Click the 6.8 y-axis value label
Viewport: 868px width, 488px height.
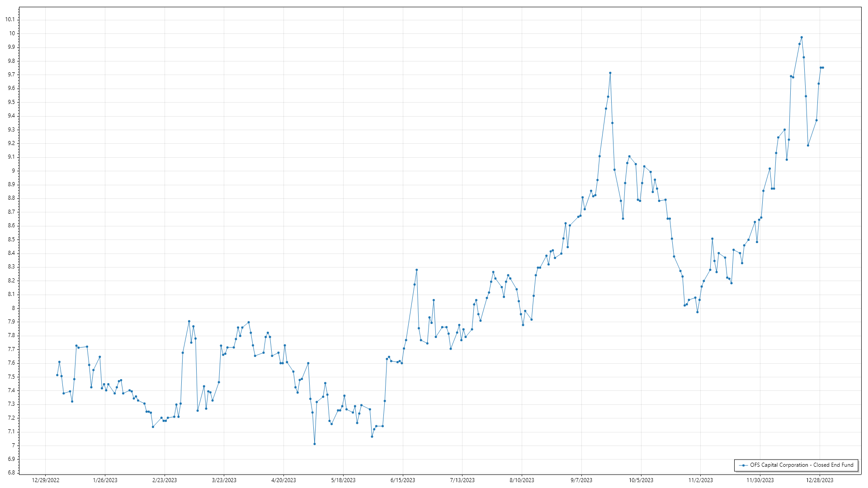[x=11, y=473]
